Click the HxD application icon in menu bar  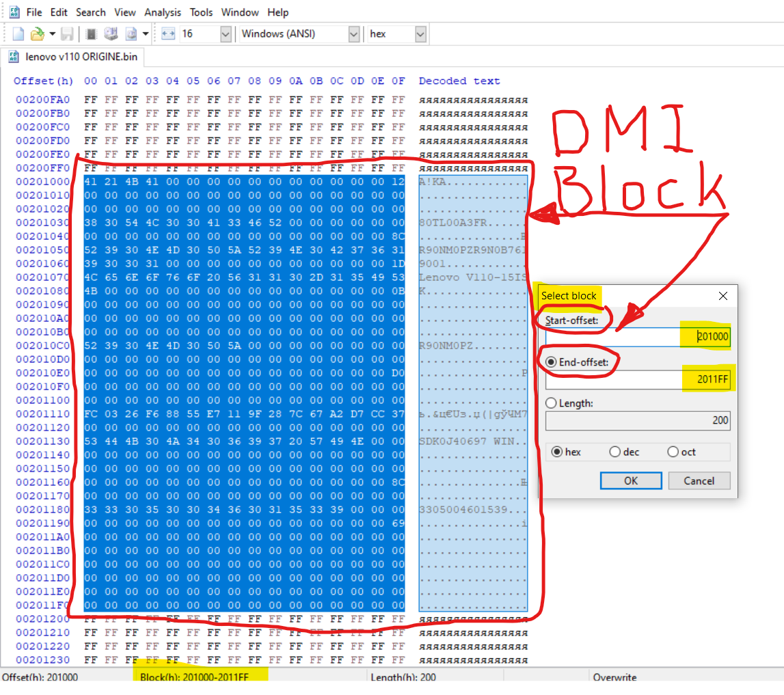pyautogui.click(x=14, y=12)
